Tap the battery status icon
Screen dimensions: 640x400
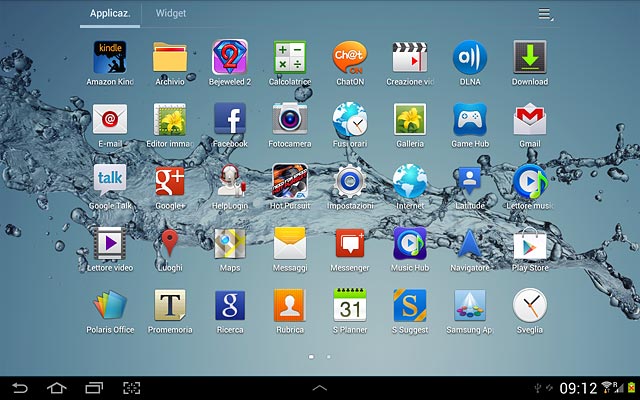[x=632, y=387]
